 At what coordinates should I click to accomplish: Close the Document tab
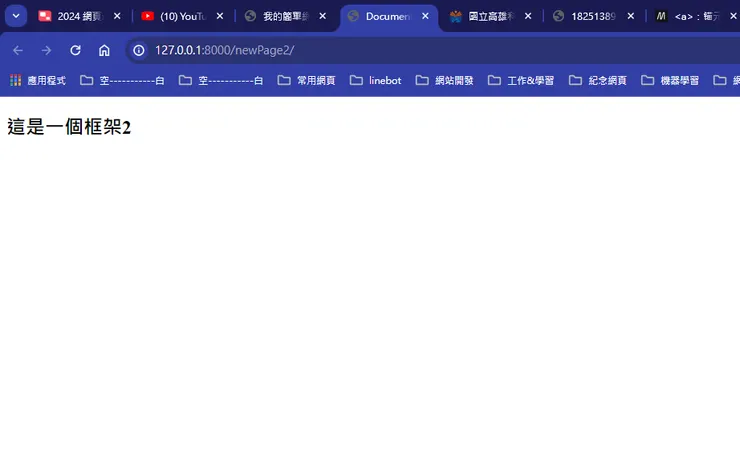tap(425, 16)
